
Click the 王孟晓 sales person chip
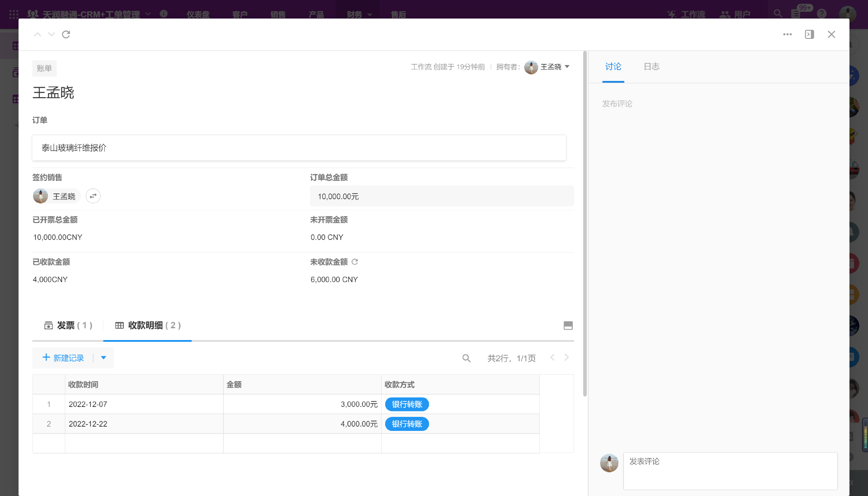click(x=56, y=196)
